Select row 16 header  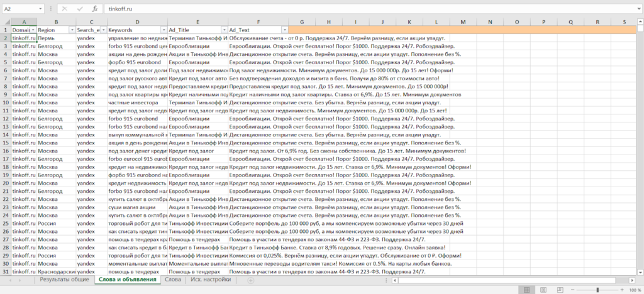(6, 151)
